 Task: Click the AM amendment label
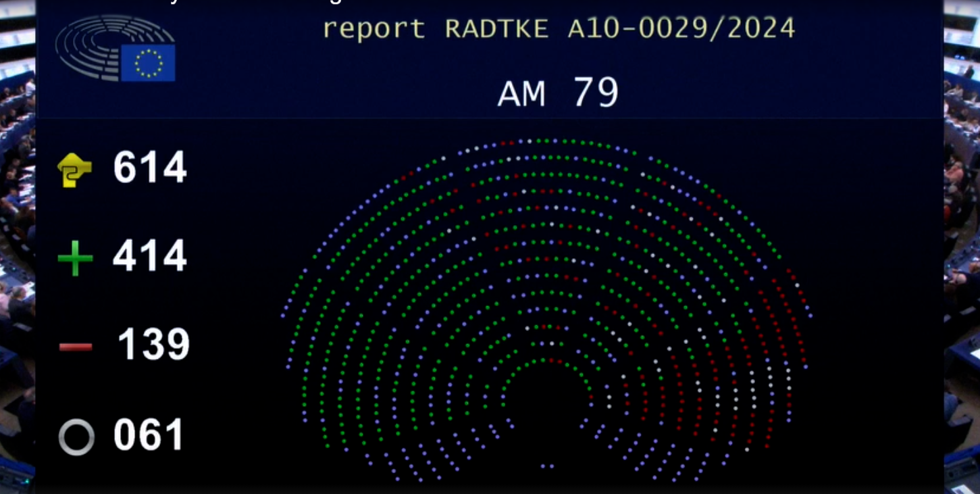pos(521,95)
